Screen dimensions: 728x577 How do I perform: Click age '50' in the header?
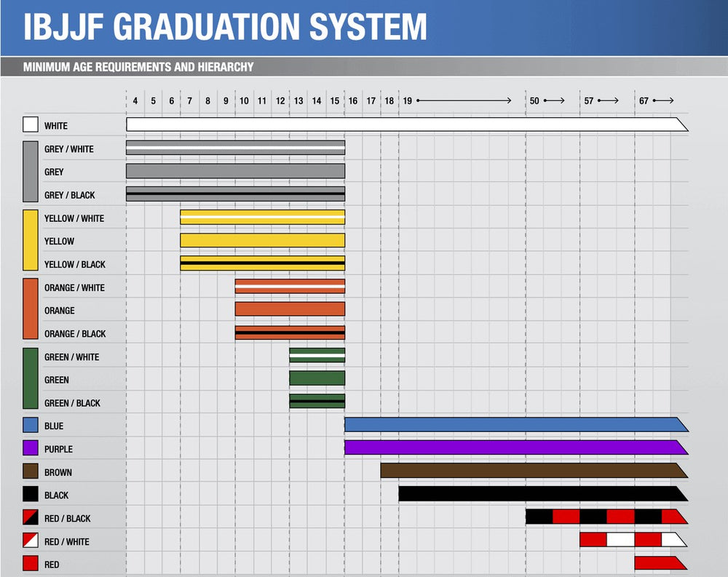tap(534, 100)
